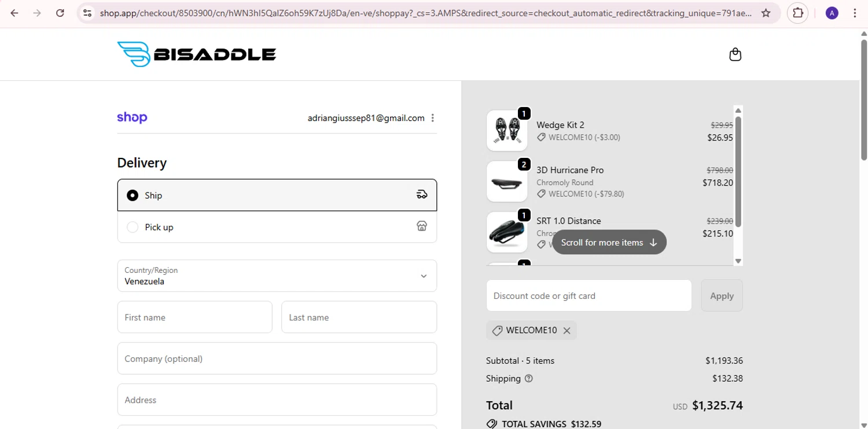Viewport: 868px width, 429px height.
Task: Click the order items list scrollbar
Action: click(x=738, y=172)
